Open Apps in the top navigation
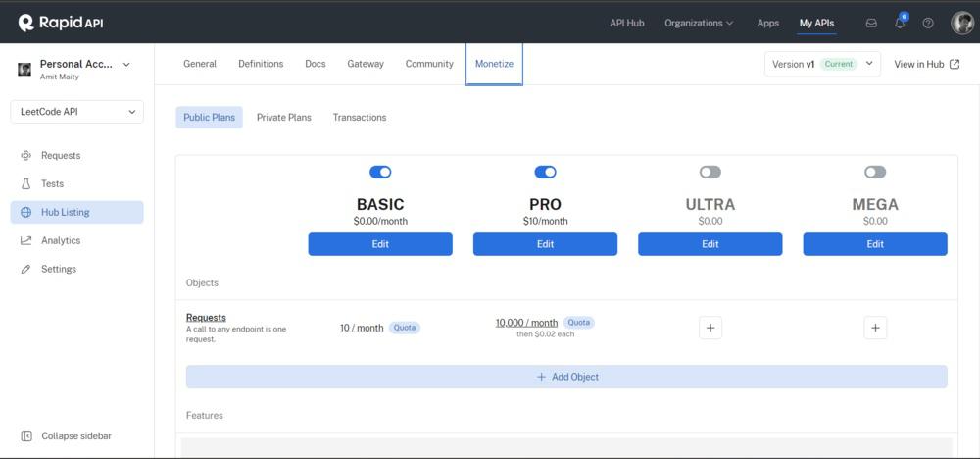The image size is (980, 459). point(768,24)
